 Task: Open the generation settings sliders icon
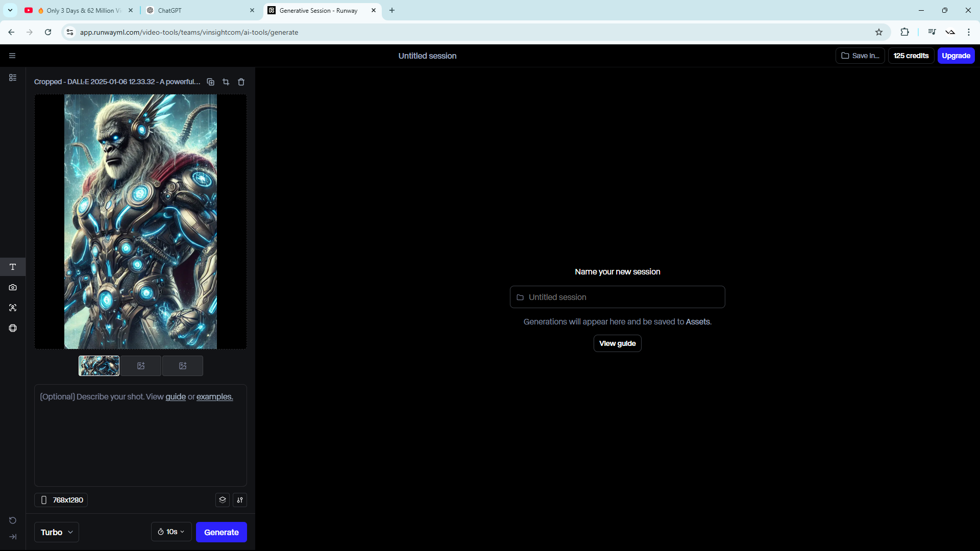click(x=240, y=500)
